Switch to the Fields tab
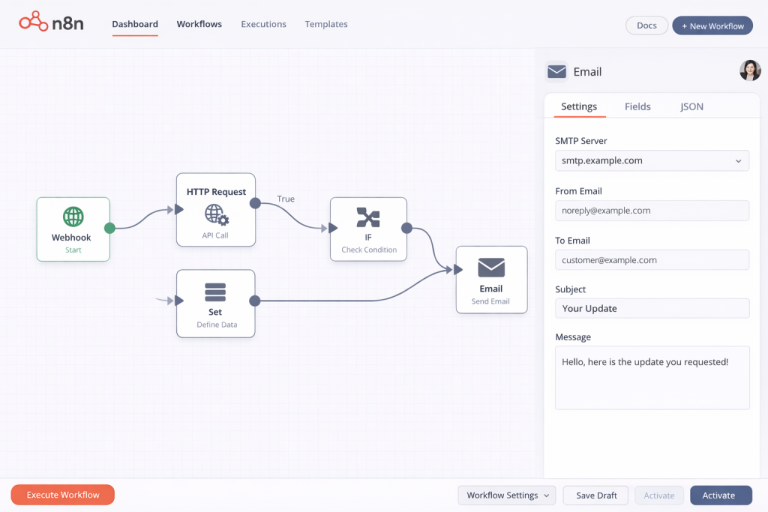768x512 pixels. (x=637, y=106)
